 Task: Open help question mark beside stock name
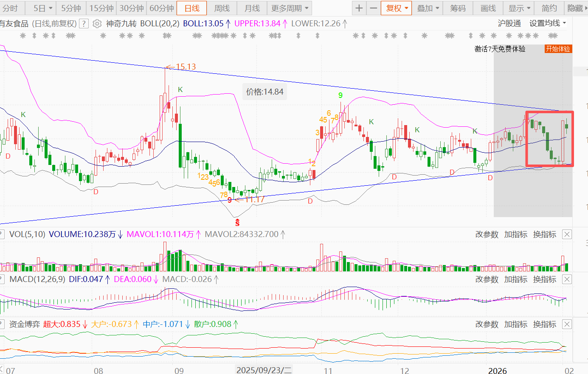click(x=84, y=24)
